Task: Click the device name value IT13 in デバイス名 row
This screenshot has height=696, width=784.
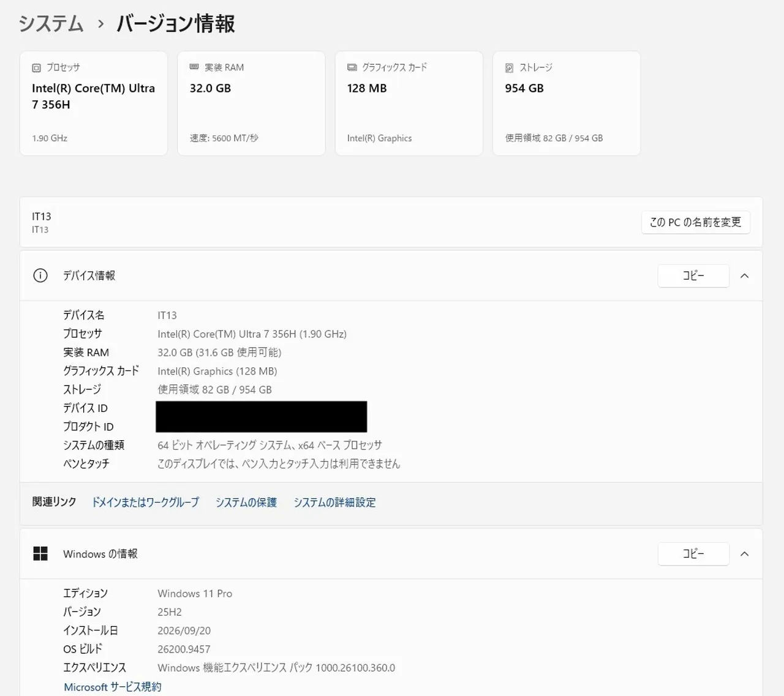Action: pos(167,315)
